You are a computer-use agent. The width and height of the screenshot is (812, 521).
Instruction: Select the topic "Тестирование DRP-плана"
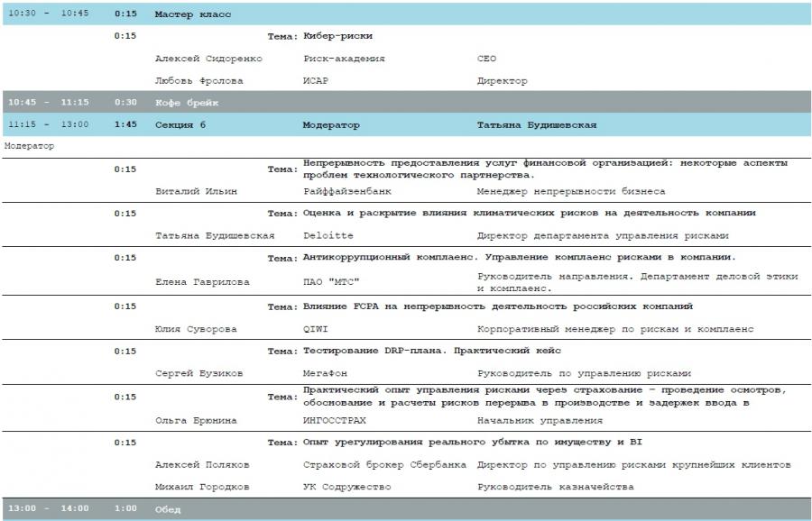pyautogui.click(x=432, y=351)
